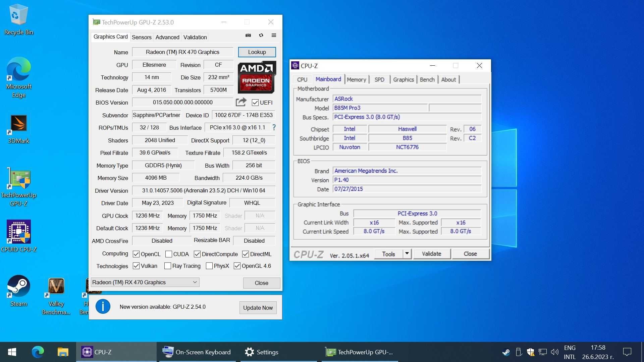The image size is (644, 362).
Task: Open the Radeon RX 470 GPU selector dropdown
Action: tap(145, 282)
